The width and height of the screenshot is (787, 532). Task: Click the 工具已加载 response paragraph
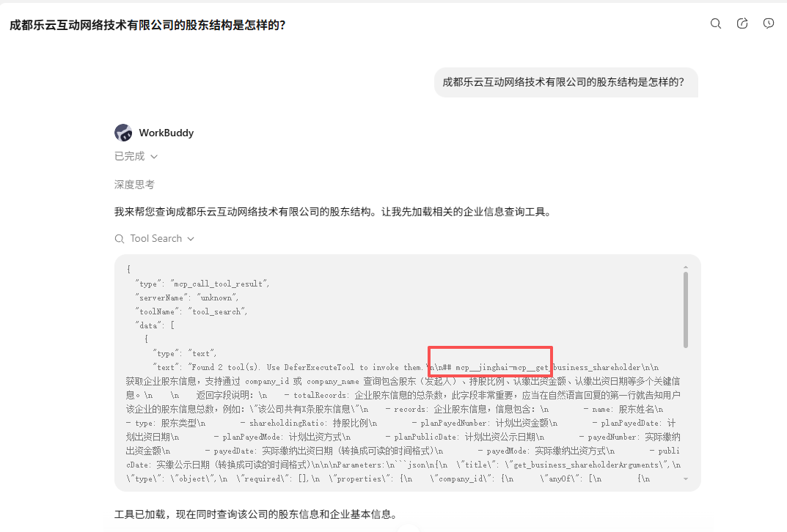[x=257, y=514]
